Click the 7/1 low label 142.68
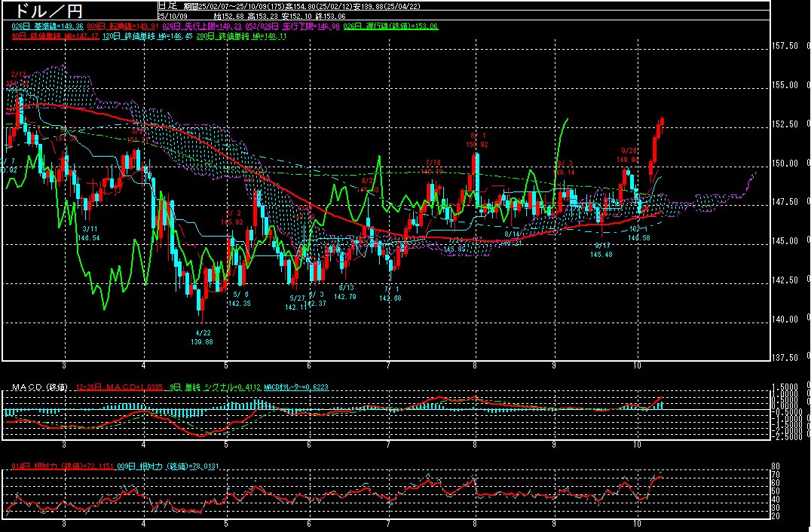811x532 pixels. click(390, 293)
